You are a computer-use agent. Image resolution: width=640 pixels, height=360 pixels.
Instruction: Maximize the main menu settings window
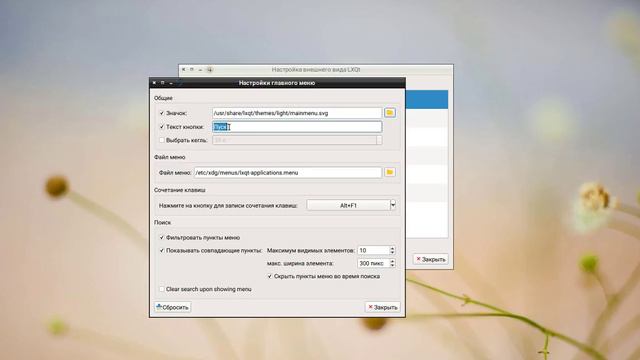click(162, 83)
